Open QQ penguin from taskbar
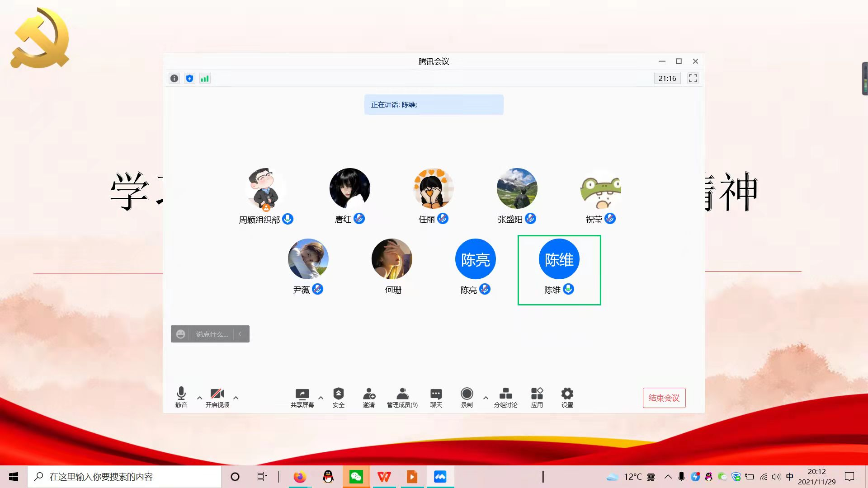 pyautogui.click(x=328, y=477)
